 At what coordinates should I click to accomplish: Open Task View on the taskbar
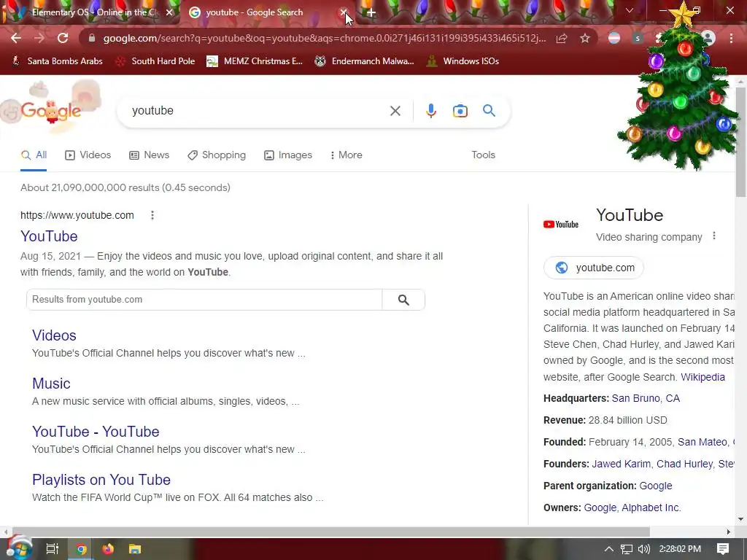point(52,549)
